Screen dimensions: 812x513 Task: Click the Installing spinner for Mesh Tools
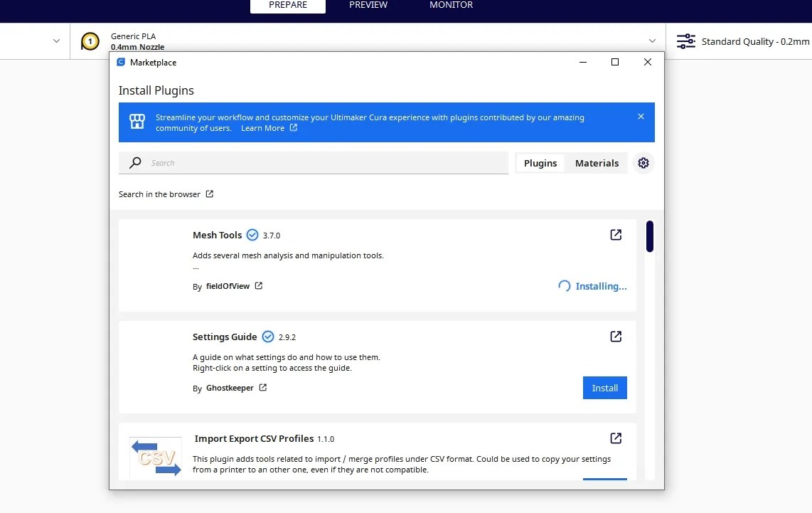[564, 286]
